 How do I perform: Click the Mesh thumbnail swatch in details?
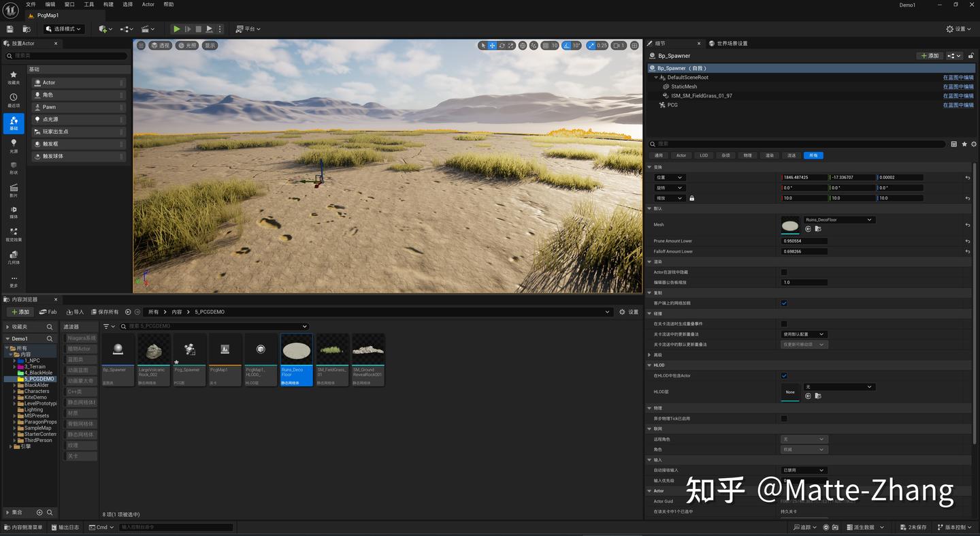(790, 225)
